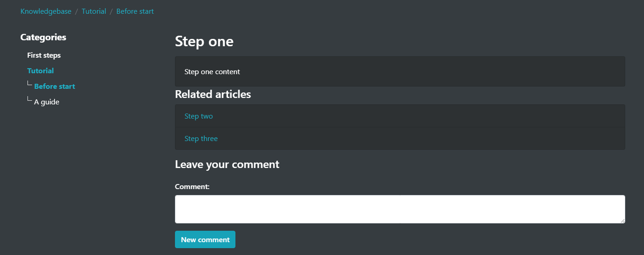Click the Step one content box
The height and width of the screenshot is (255, 644).
400,71
